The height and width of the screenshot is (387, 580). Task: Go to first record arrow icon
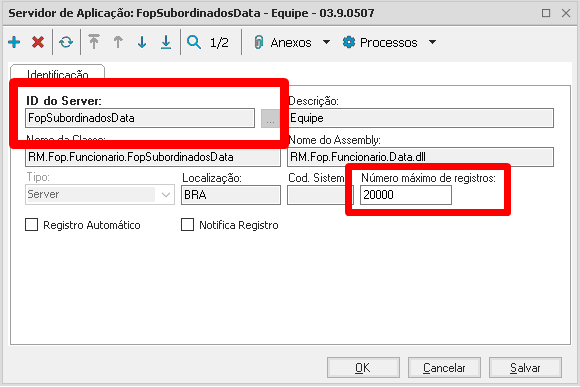click(x=94, y=42)
